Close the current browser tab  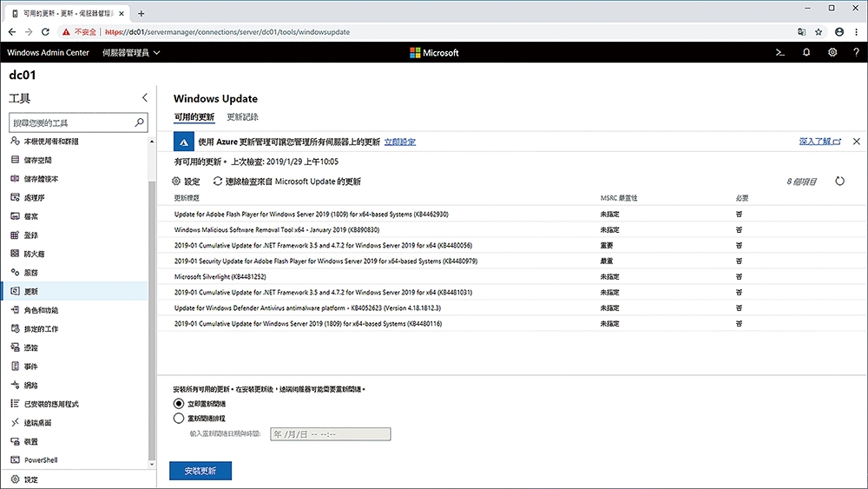tap(122, 13)
